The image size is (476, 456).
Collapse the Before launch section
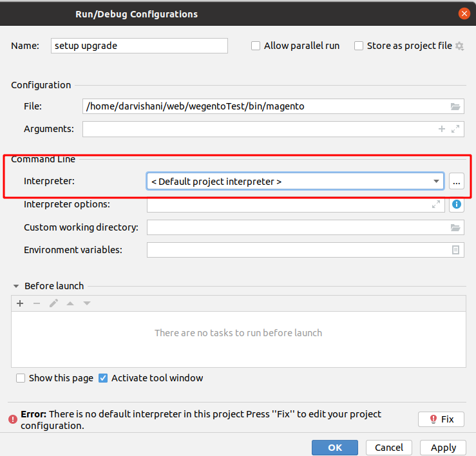click(x=16, y=286)
